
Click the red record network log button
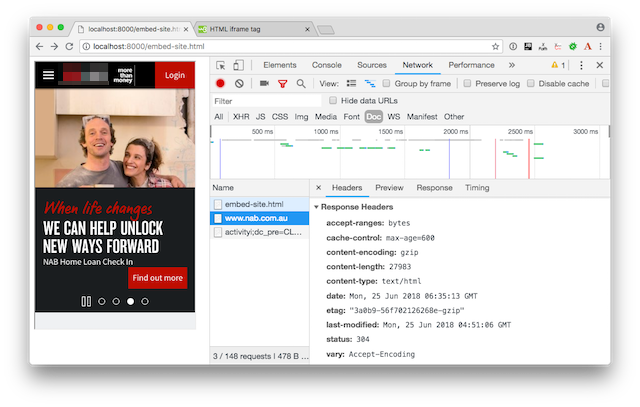[220, 84]
